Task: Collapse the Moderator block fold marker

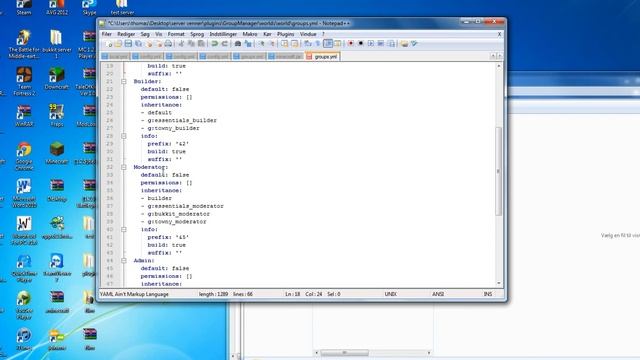Action: [x=124, y=167]
